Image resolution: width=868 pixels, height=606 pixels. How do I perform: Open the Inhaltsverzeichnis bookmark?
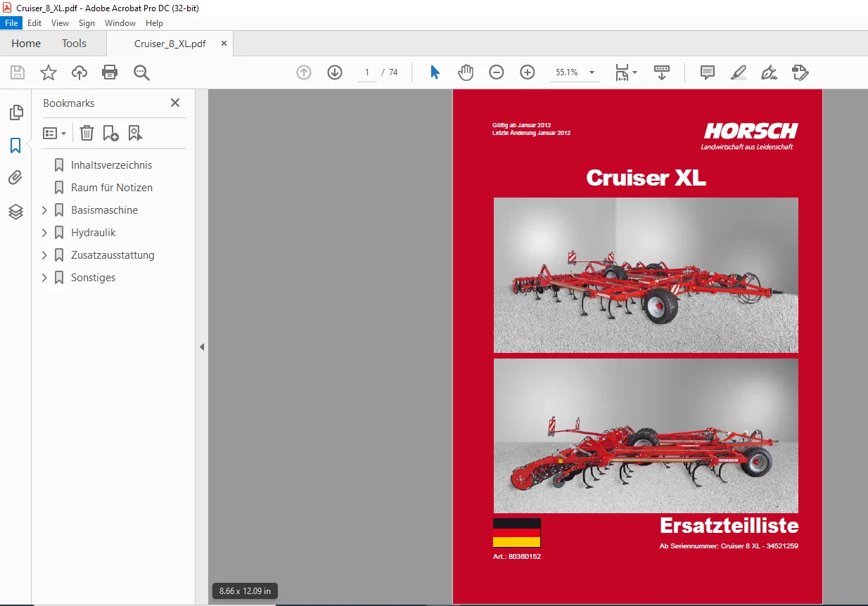pos(111,165)
